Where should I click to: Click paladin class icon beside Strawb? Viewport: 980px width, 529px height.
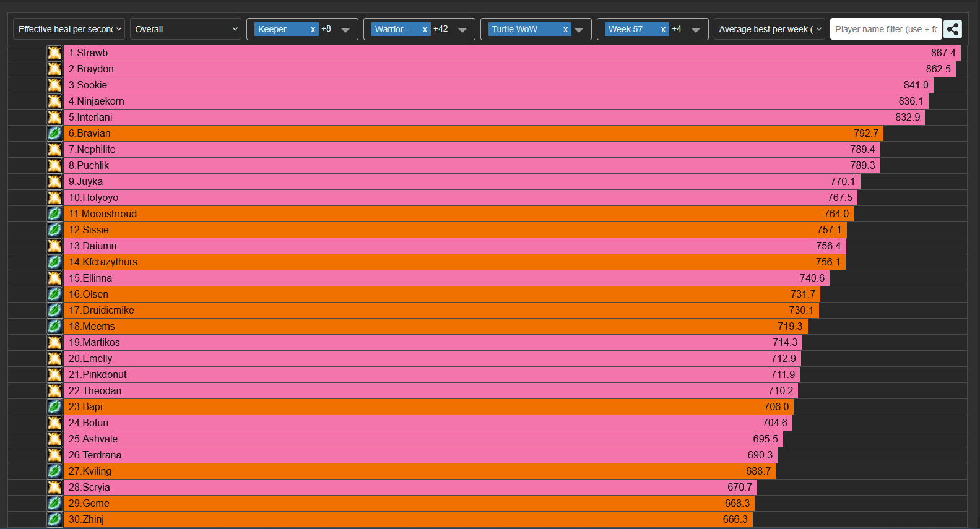pos(54,53)
